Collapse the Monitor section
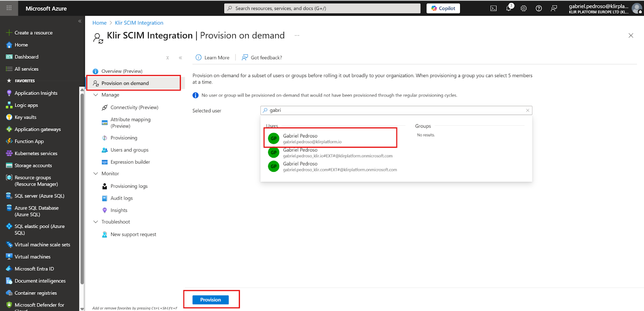Viewport: 644px width, 311px height. coord(96,174)
